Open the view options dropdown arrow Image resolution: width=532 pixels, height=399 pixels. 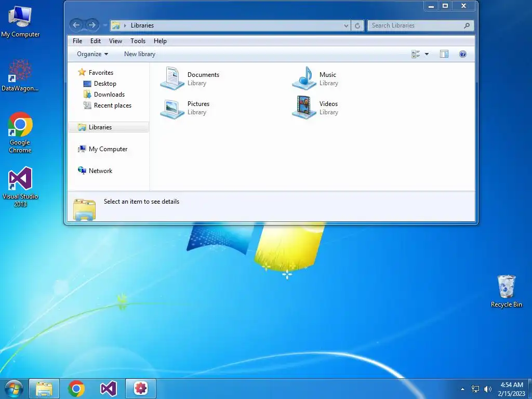(427, 54)
